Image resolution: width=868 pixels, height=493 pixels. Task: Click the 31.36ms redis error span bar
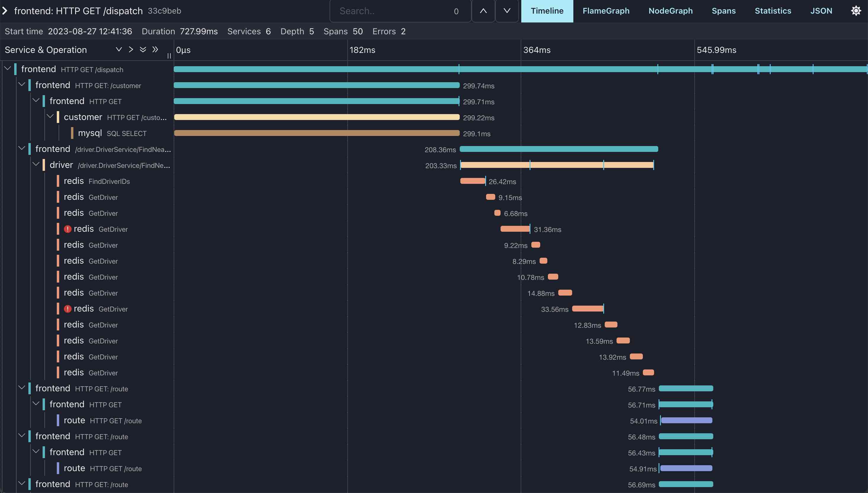[x=515, y=229]
